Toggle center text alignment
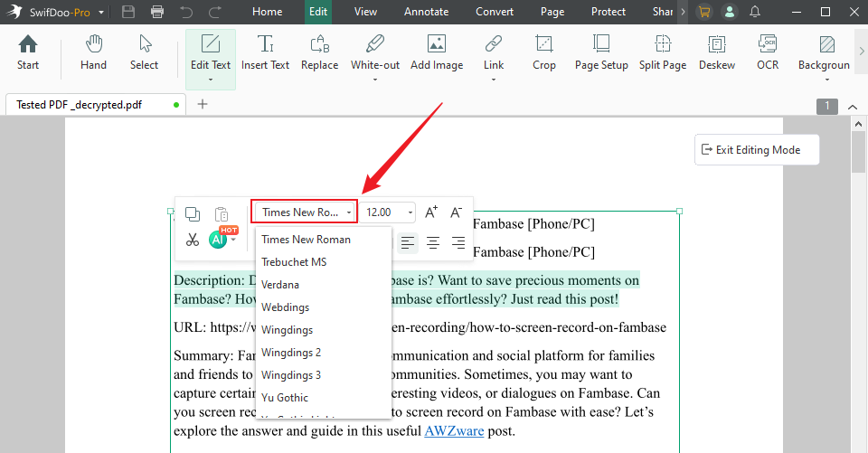The width and height of the screenshot is (868, 453). pyautogui.click(x=434, y=242)
